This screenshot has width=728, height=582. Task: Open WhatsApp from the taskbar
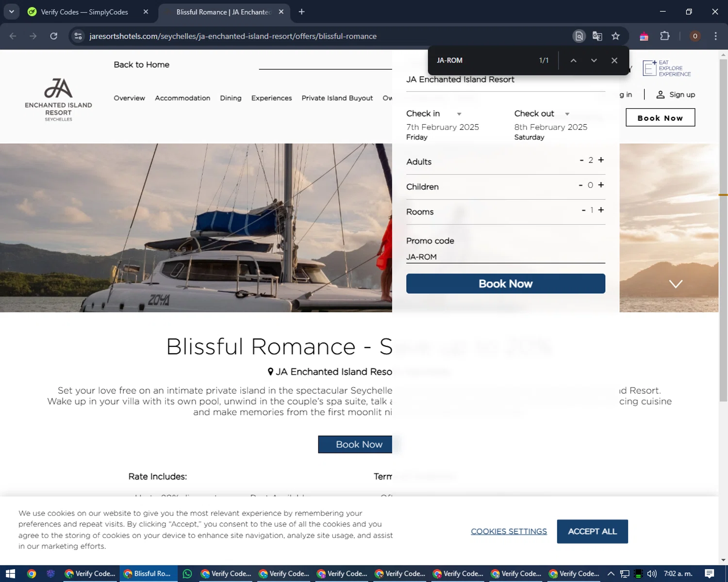coord(187,574)
